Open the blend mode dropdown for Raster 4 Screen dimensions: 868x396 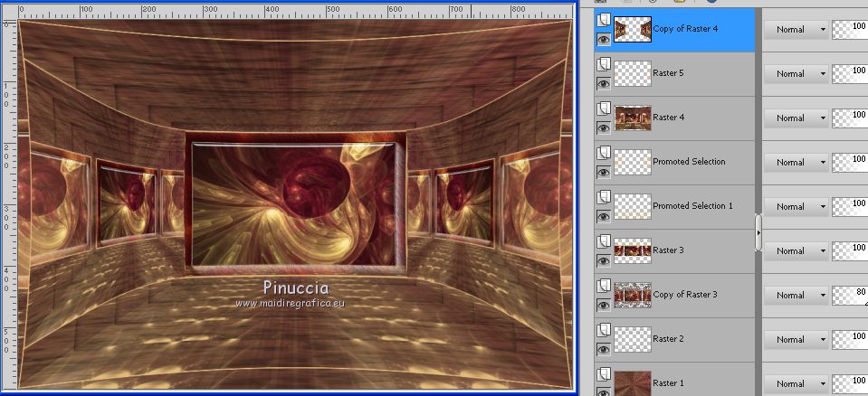(x=796, y=118)
